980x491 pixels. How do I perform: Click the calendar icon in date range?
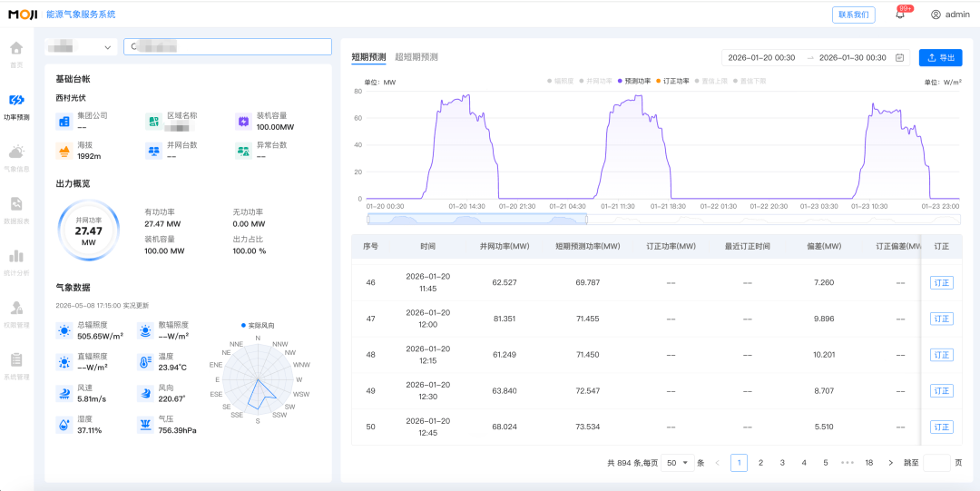[899, 57]
